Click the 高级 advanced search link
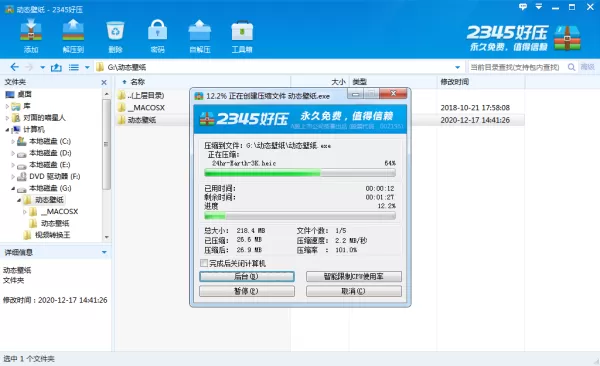Screen dimensions: 600x366 coord(587,67)
